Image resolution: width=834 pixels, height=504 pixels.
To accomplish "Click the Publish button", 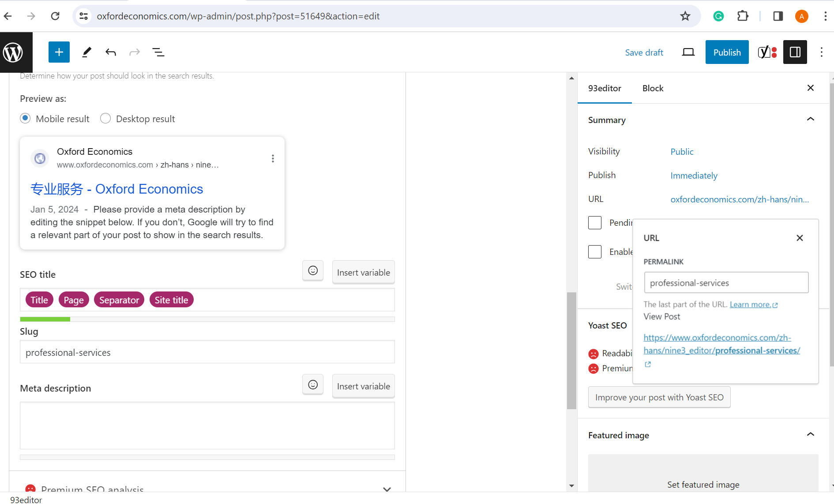I will tap(727, 52).
